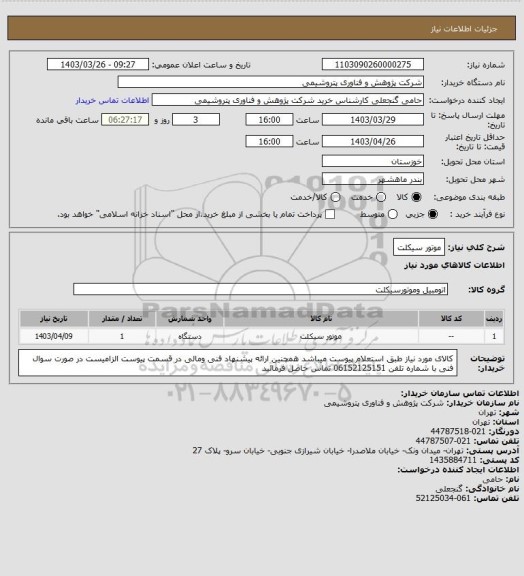Click the remaining days field showing 3
The width and height of the screenshot is (524, 576).
(x=196, y=120)
